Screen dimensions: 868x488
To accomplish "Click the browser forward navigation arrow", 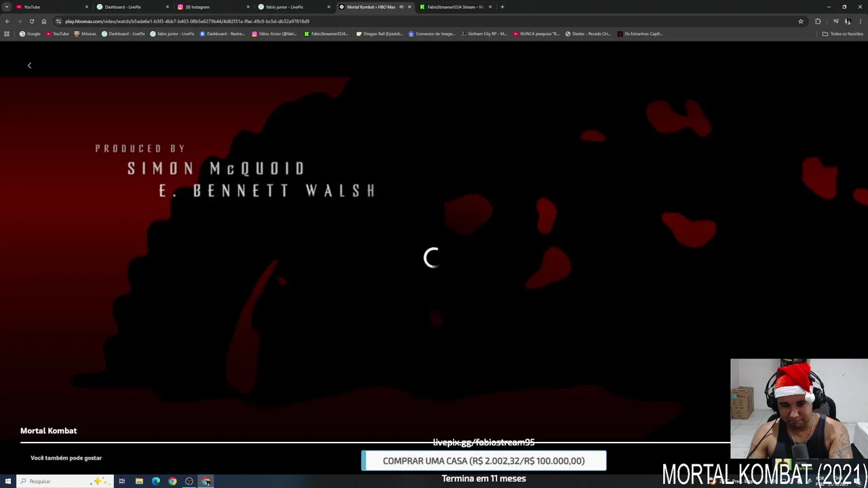I will click(x=19, y=21).
